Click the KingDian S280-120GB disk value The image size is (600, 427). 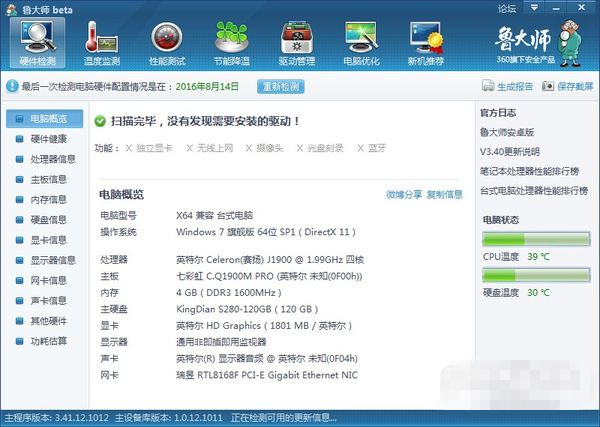pyautogui.click(x=247, y=309)
